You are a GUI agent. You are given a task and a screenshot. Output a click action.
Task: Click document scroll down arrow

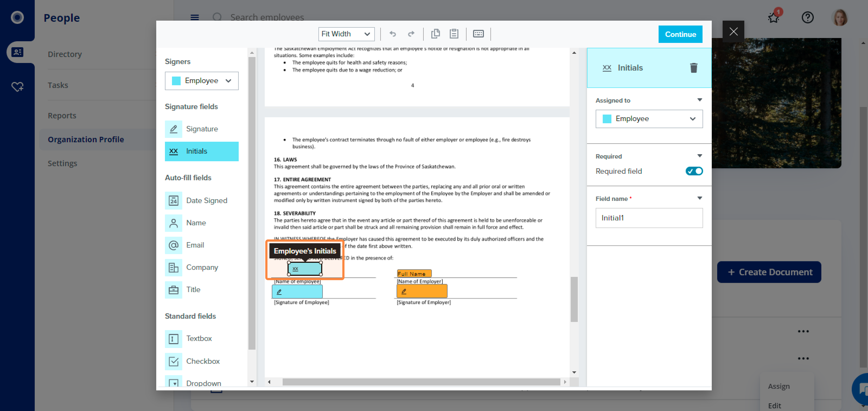click(x=574, y=372)
